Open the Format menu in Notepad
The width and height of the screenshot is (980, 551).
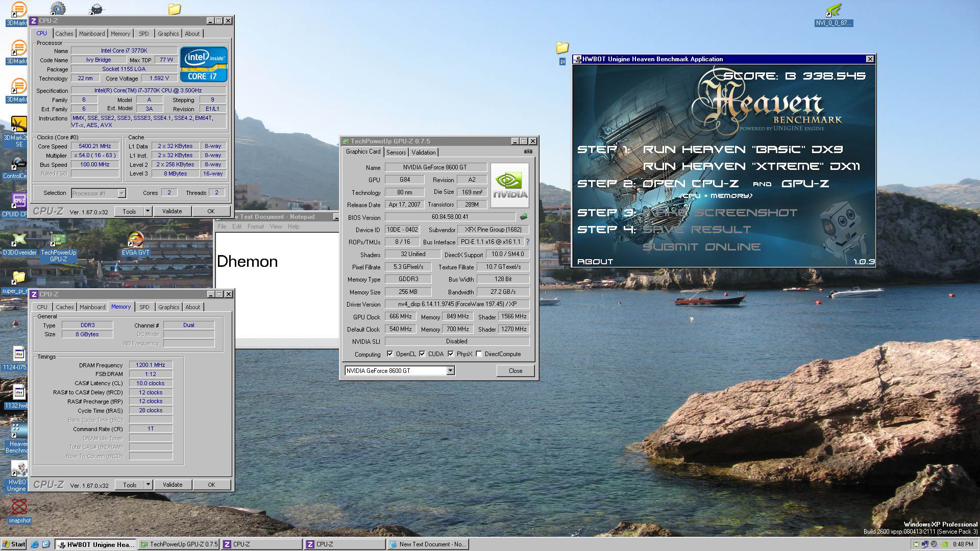(x=256, y=227)
